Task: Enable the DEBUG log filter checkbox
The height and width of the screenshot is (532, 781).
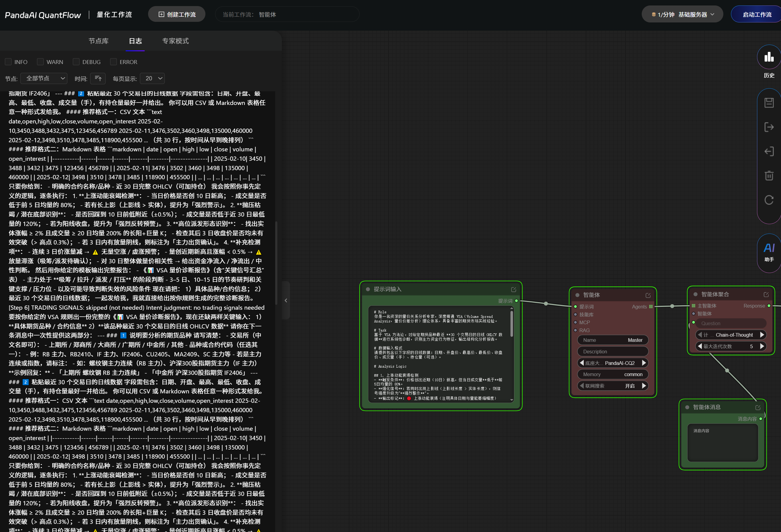Action: [x=76, y=62]
